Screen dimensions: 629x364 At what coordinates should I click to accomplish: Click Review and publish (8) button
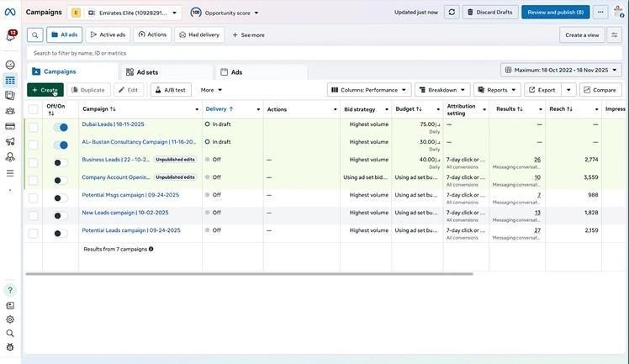(556, 13)
